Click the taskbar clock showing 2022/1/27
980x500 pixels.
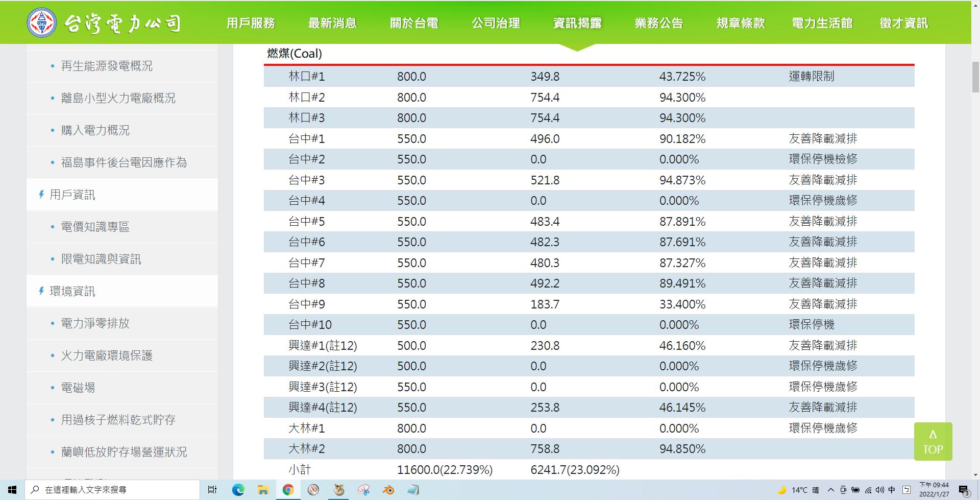934,490
